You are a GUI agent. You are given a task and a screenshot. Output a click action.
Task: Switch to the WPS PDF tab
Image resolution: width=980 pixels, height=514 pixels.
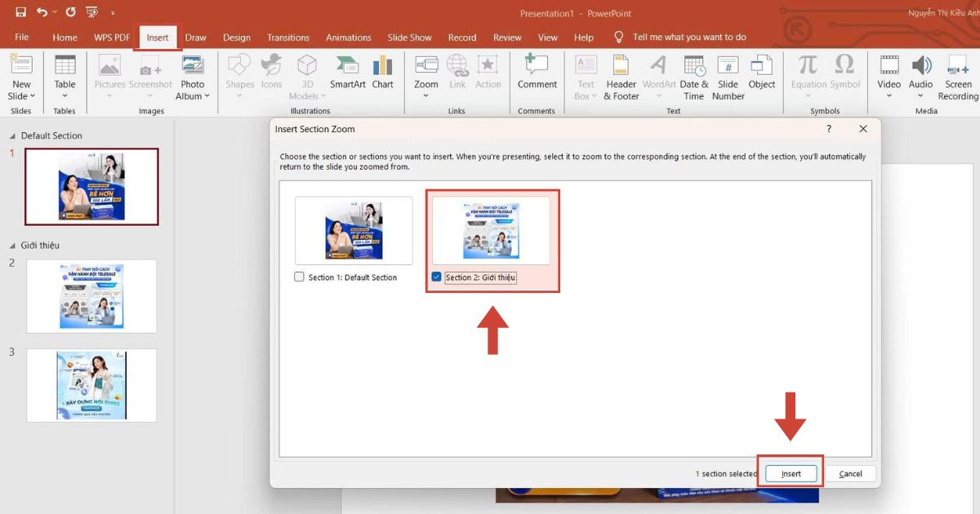pos(112,38)
